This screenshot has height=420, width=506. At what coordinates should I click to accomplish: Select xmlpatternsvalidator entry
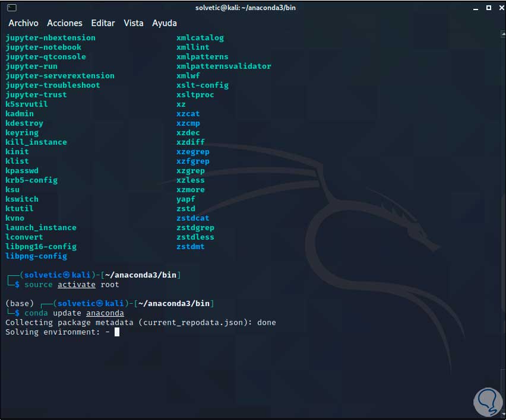[224, 66]
